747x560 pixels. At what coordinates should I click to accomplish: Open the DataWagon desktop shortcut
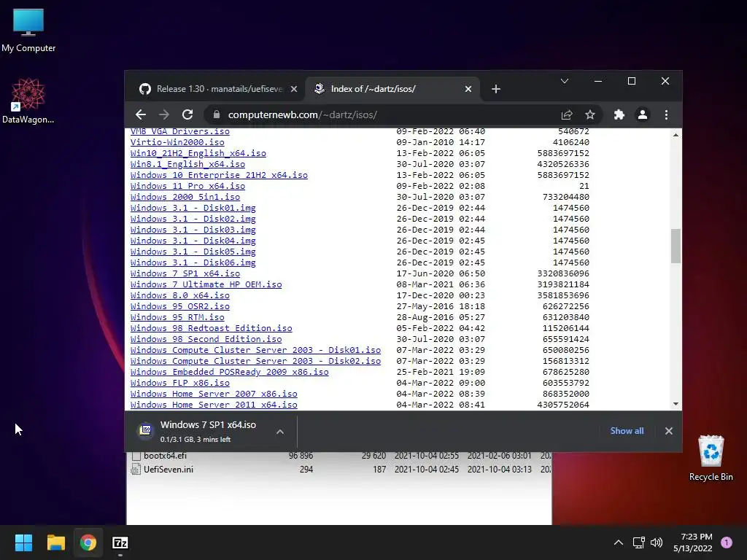point(28,101)
